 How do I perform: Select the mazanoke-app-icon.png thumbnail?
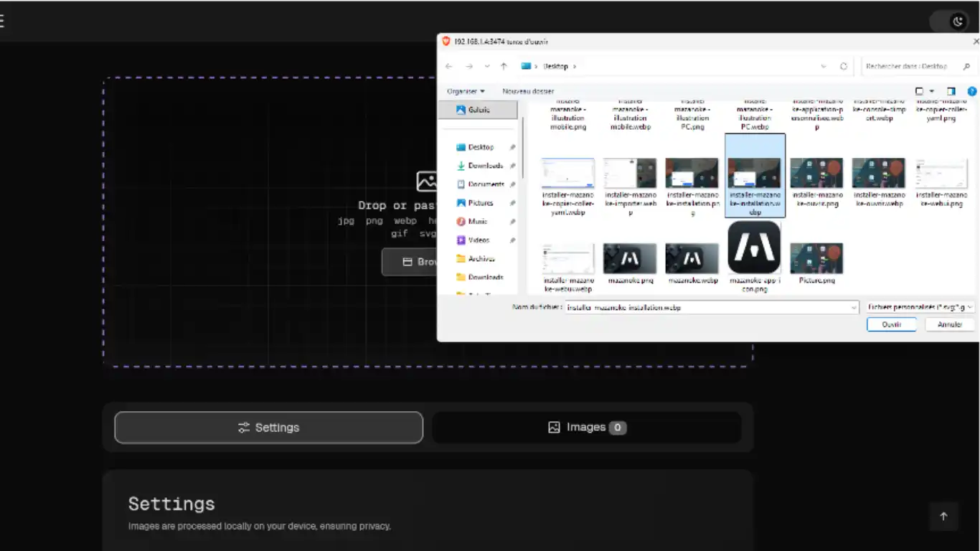click(x=754, y=248)
